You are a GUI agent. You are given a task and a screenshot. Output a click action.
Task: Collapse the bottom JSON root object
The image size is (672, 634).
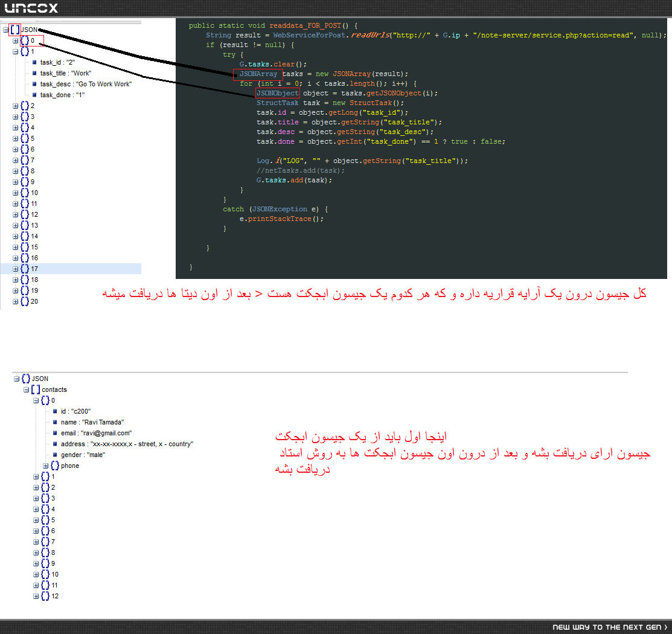[17, 379]
